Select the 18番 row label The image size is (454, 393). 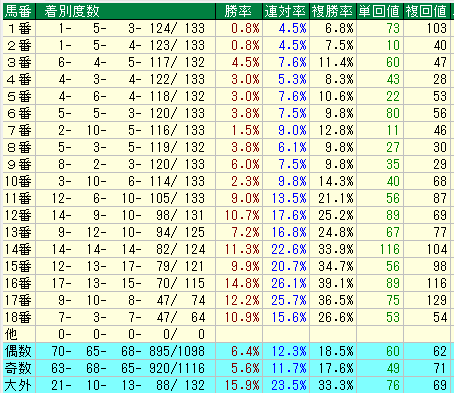click(x=18, y=318)
